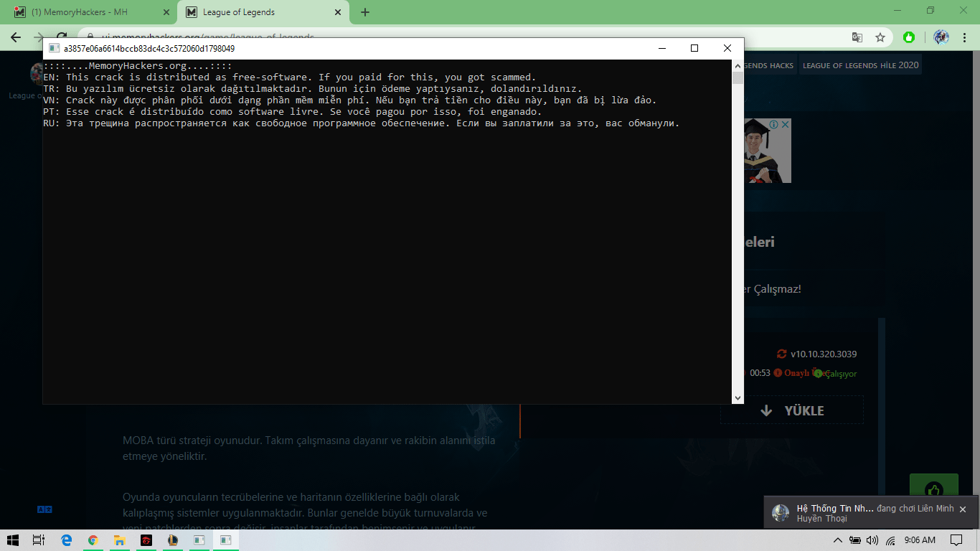The height and width of the screenshot is (551, 980).
Task: Minimize the console window
Action: (x=661, y=48)
